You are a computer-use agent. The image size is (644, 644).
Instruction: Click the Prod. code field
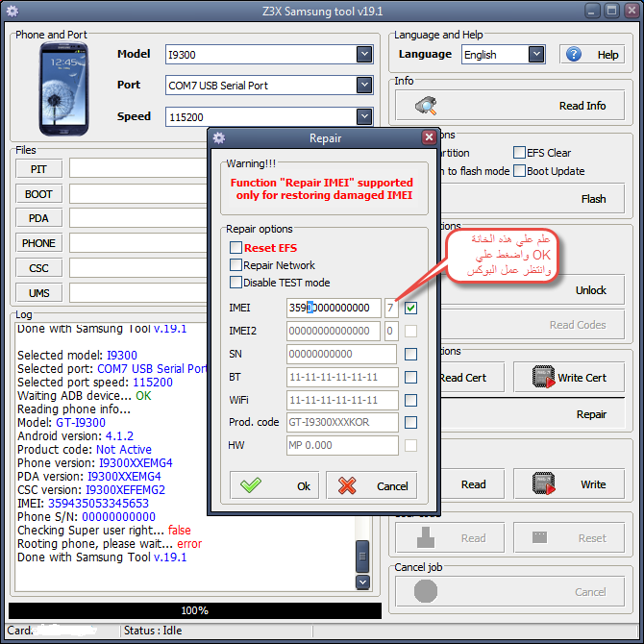(x=342, y=422)
